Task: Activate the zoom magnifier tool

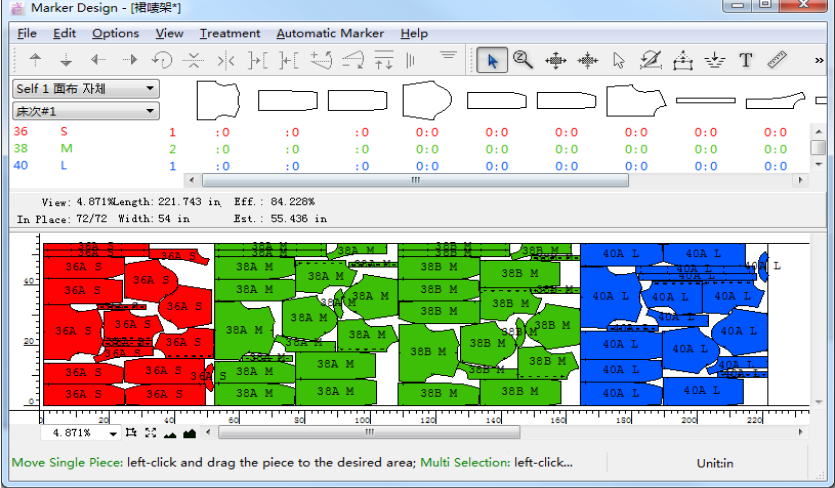Action: click(x=523, y=60)
